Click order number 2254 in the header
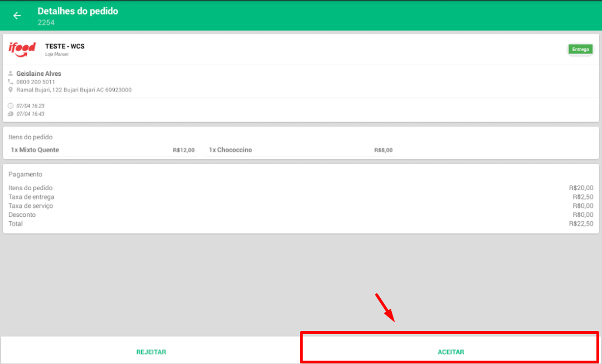This screenshot has width=602, height=364. click(x=46, y=23)
